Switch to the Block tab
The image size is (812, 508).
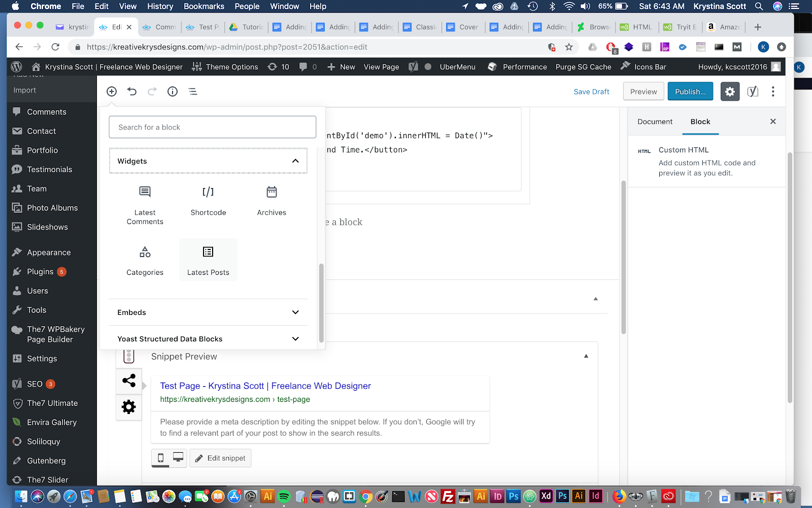point(700,121)
